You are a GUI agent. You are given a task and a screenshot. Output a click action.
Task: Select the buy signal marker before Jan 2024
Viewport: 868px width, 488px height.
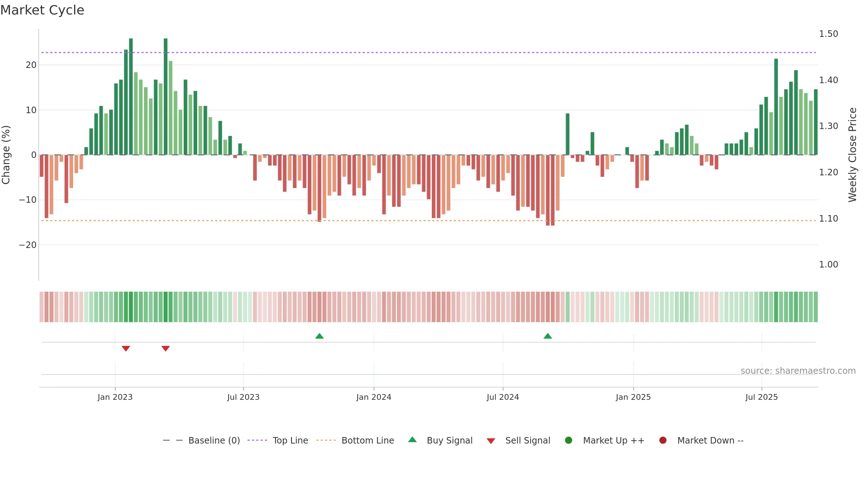point(319,336)
